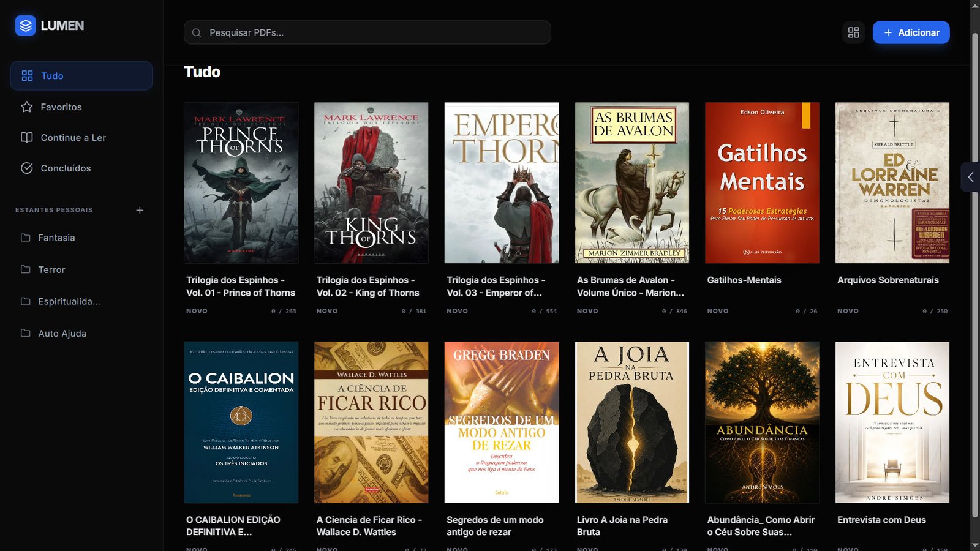Click the folder icon beside Espiritualida...
980x551 pixels.
click(x=26, y=301)
